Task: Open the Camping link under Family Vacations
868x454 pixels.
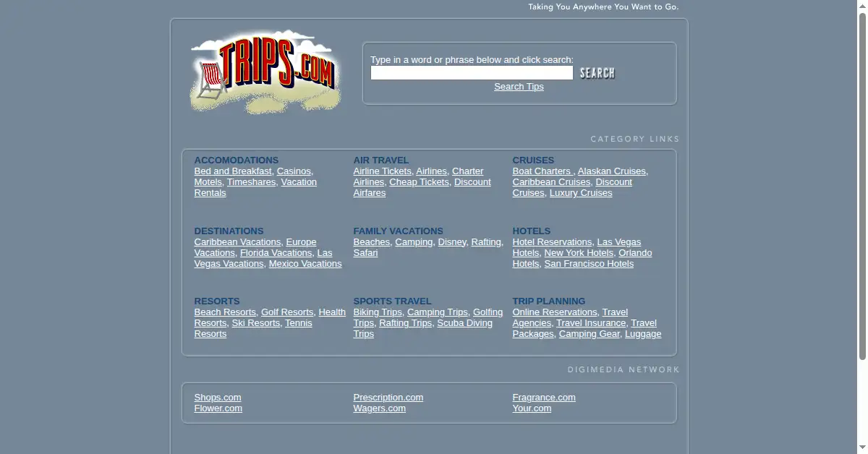Action: (414, 242)
